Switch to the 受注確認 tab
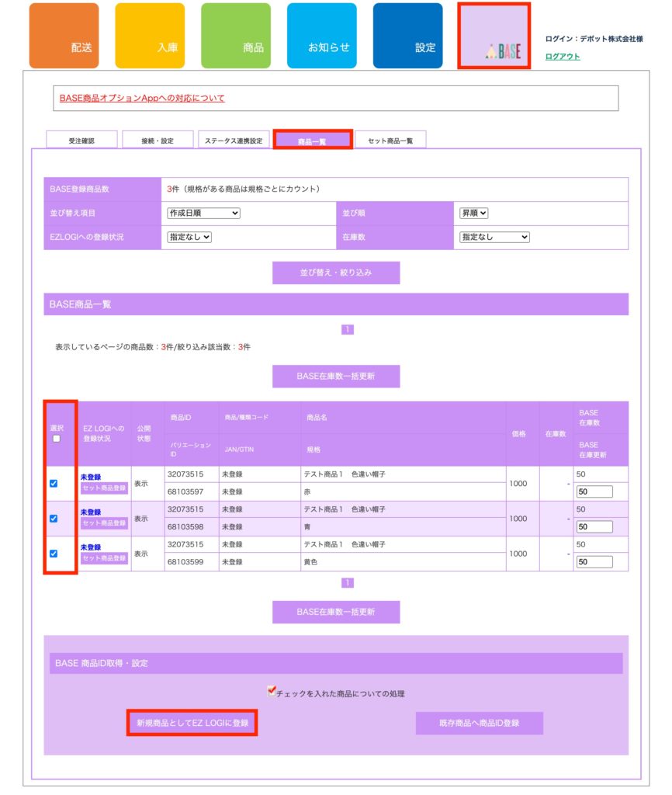This screenshot has width=672, height=795. (81, 141)
